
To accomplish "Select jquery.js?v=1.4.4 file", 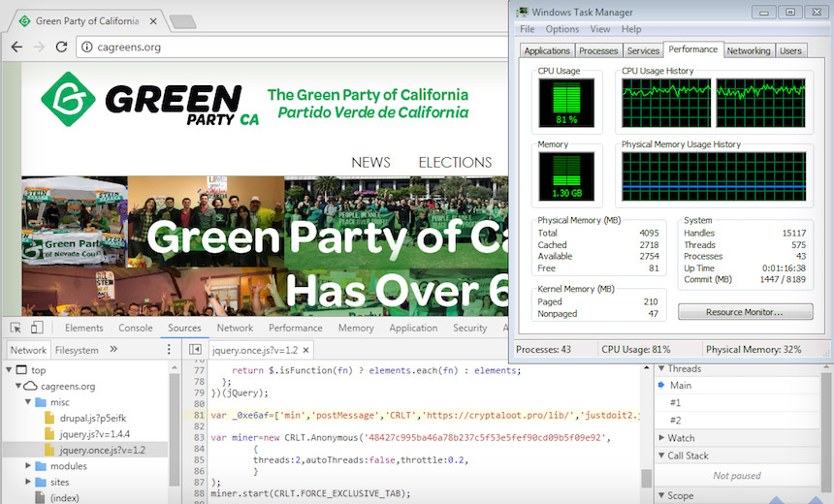I will [94, 434].
